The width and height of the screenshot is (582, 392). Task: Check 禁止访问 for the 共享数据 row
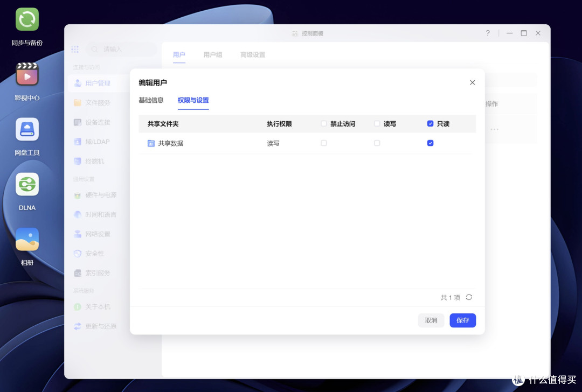[x=324, y=143]
